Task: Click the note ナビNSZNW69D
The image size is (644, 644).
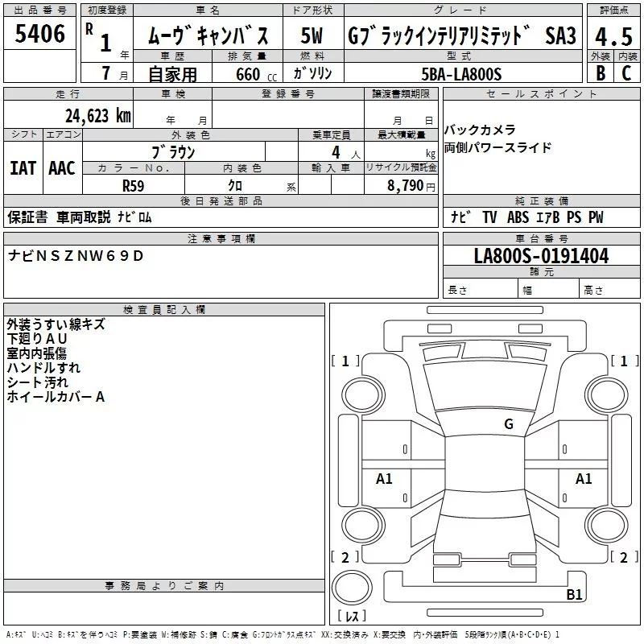Action: [76, 256]
